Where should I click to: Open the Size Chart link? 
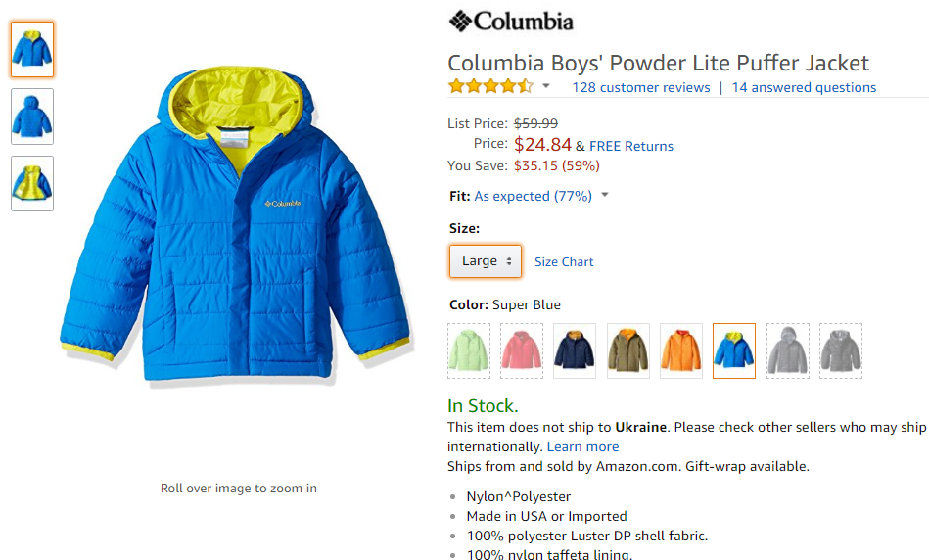(x=564, y=262)
